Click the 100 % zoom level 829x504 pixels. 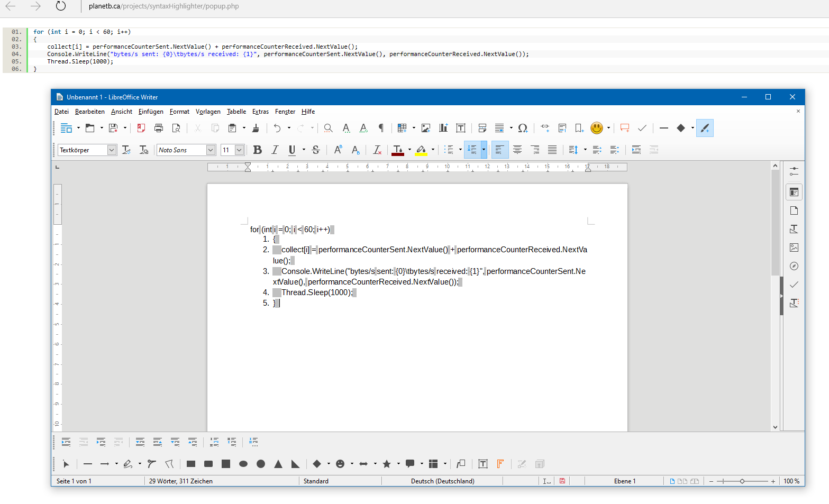(791, 481)
